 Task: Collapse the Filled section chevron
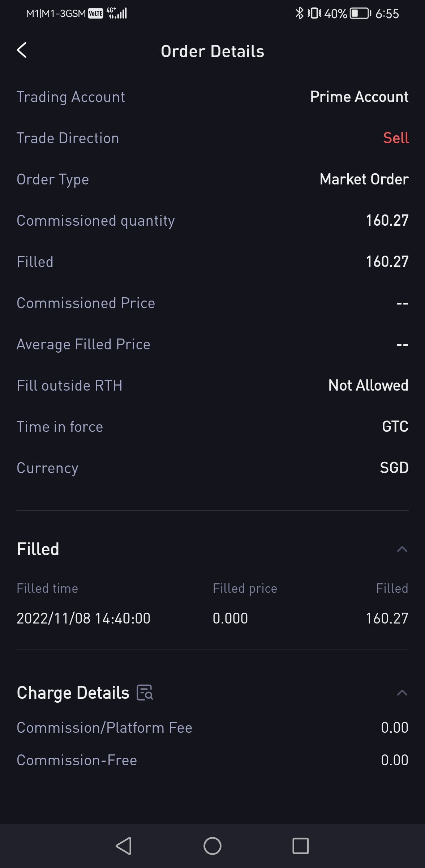402,549
